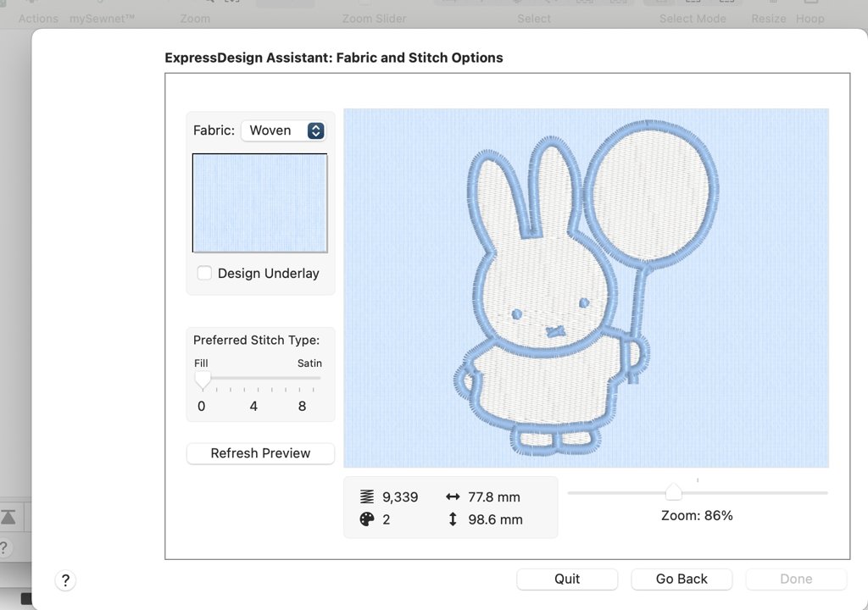Image resolution: width=868 pixels, height=610 pixels.
Task: Click the Select Mode toolbar label in the main window
Action: [x=693, y=19]
